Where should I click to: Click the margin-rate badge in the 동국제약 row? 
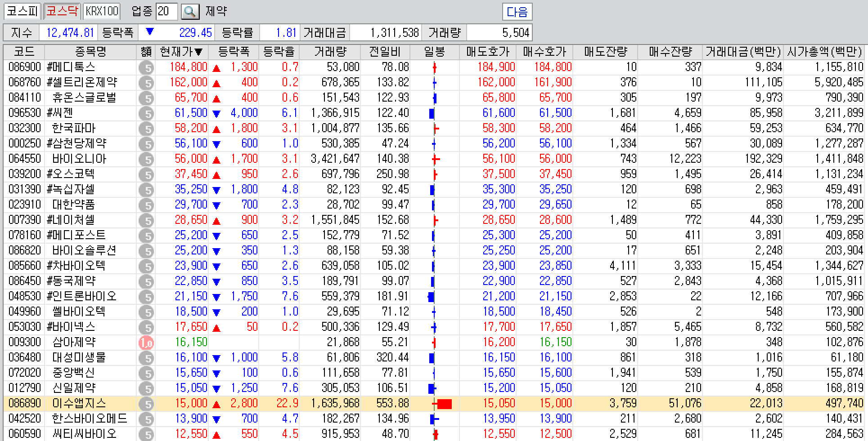(146, 282)
